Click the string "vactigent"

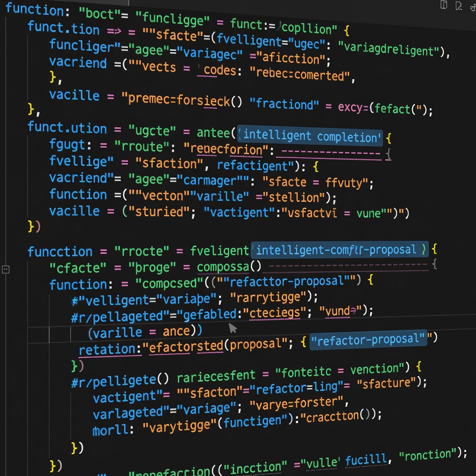239,212
